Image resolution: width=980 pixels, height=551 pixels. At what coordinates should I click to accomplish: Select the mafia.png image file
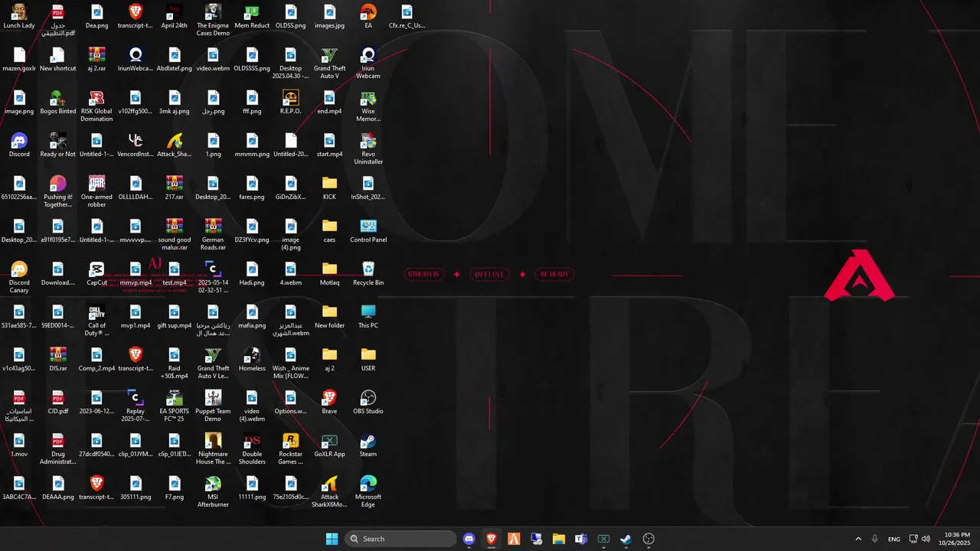coord(252,317)
